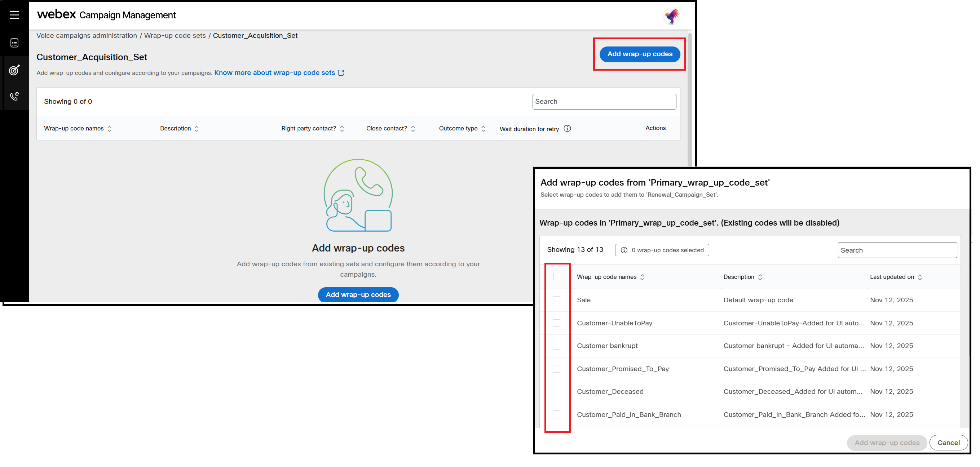Click the top-right Add wrap-up codes button

point(640,54)
